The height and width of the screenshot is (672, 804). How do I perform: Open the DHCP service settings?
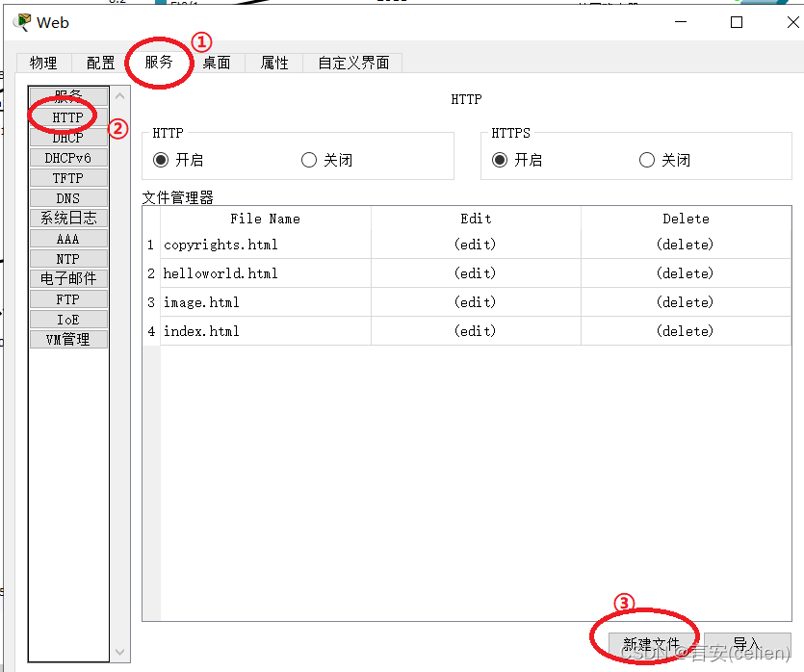point(67,137)
